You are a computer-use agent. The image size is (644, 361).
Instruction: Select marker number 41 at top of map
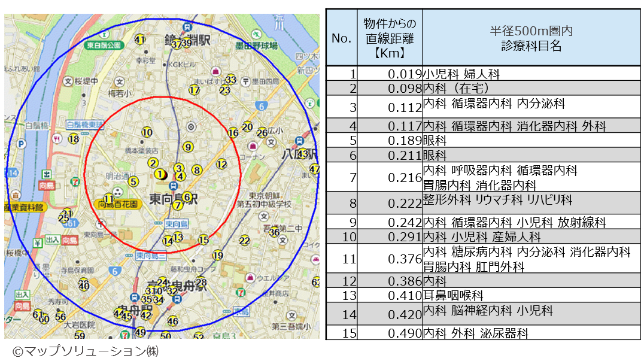click(140, 40)
